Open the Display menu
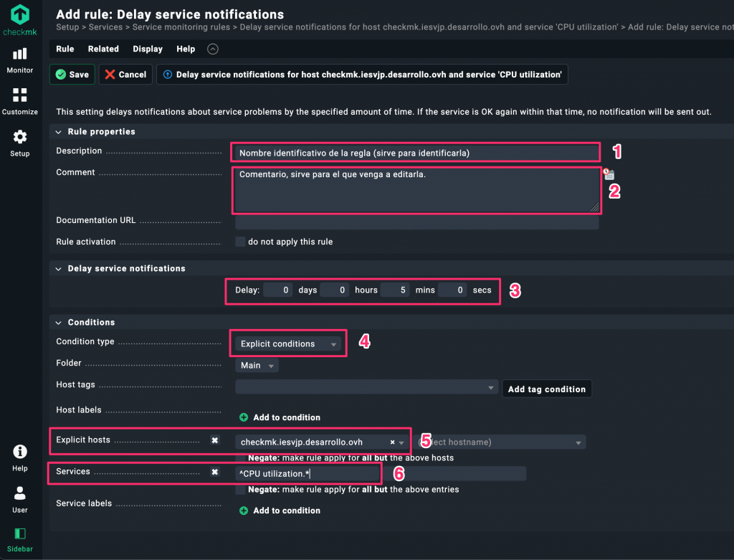The width and height of the screenshot is (734, 560). (x=148, y=49)
